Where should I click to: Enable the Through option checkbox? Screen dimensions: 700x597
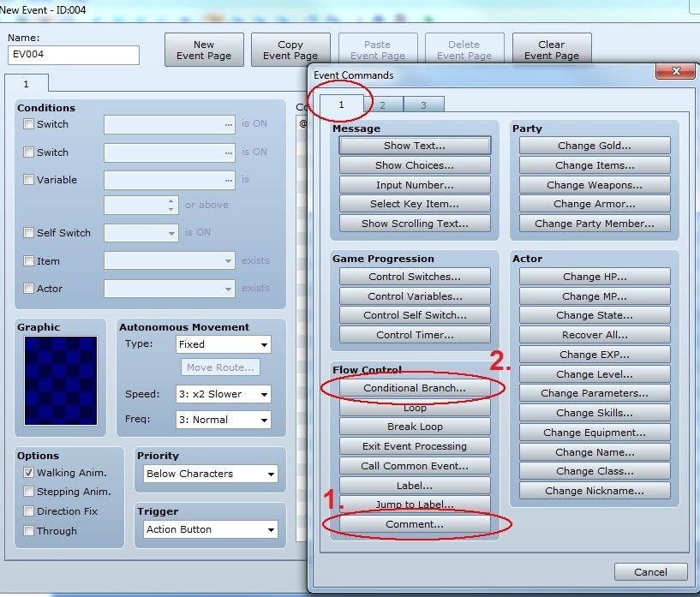[x=29, y=531]
